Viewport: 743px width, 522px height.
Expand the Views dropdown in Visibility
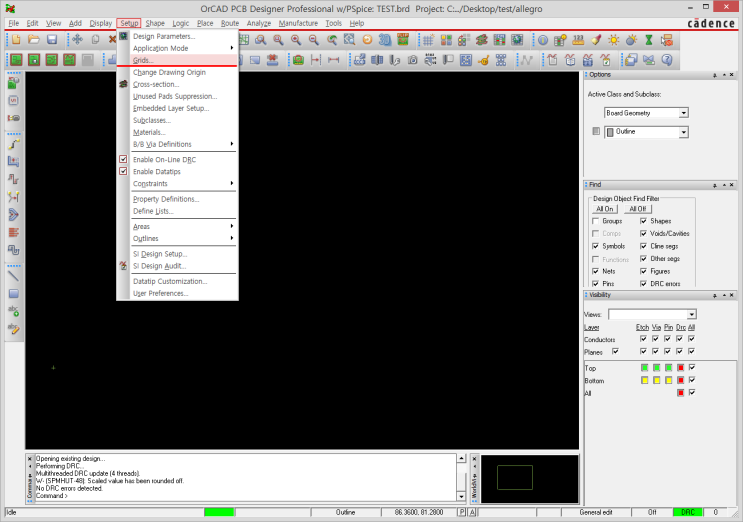point(691,314)
